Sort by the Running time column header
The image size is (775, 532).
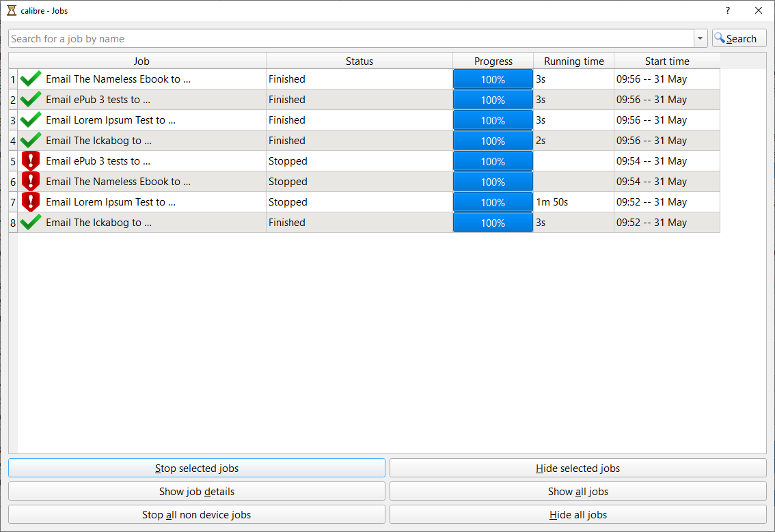click(574, 61)
